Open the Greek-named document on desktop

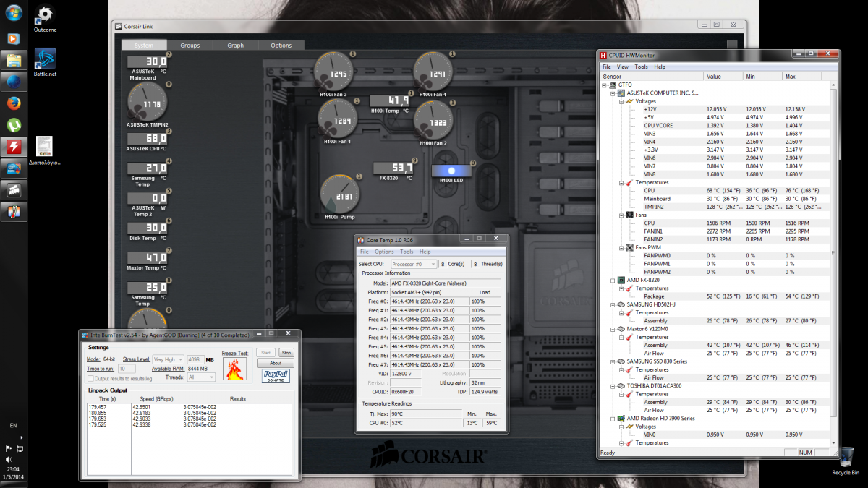coord(45,151)
